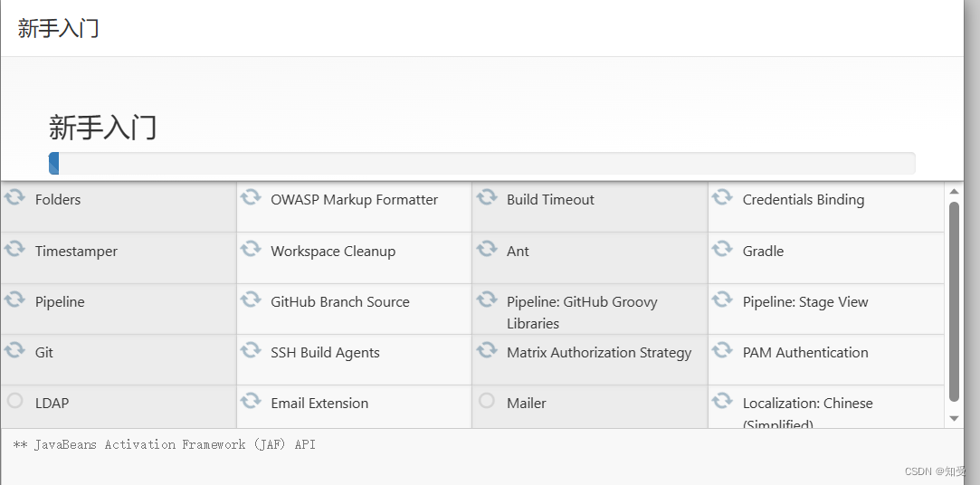
Task: Select the 'Folders' plugin name
Action: [58, 200]
